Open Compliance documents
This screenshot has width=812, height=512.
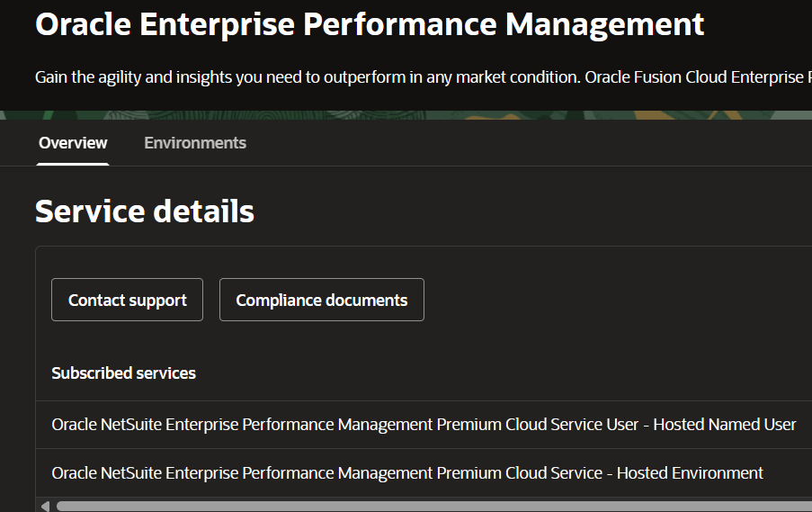coord(321,300)
